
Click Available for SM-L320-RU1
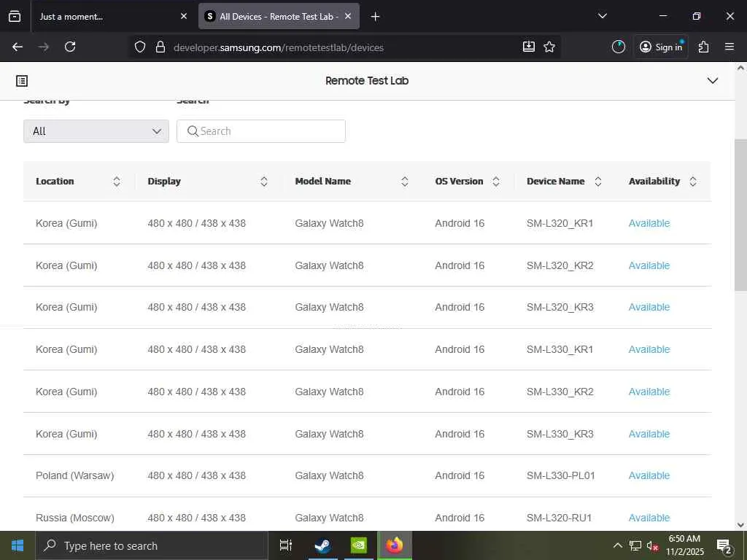pos(649,518)
